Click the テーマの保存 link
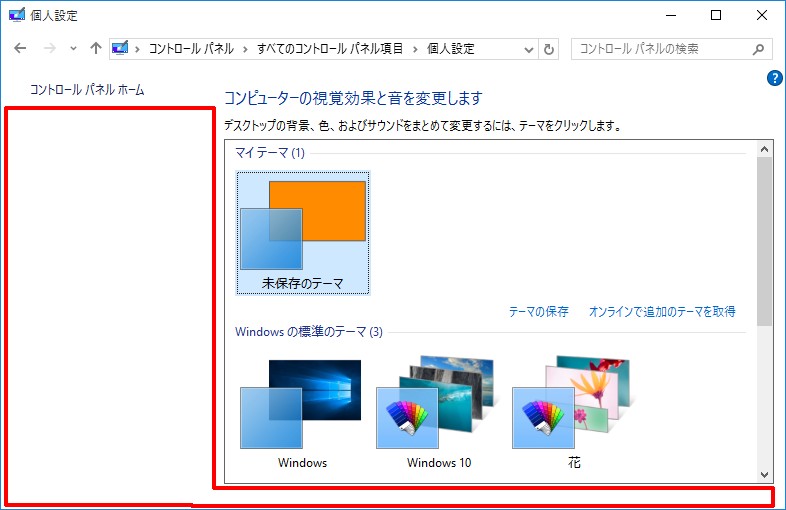This screenshot has width=786, height=510. click(538, 311)
